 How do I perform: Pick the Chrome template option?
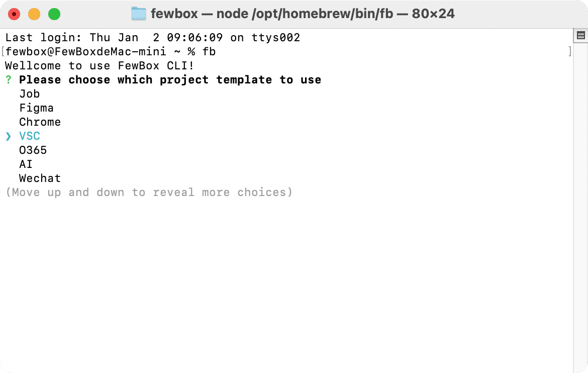(40, 122)
